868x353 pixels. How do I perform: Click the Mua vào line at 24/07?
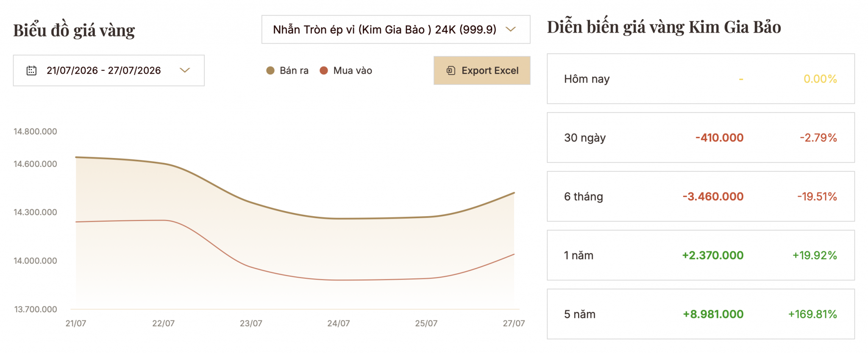click(x=339, y=280)
